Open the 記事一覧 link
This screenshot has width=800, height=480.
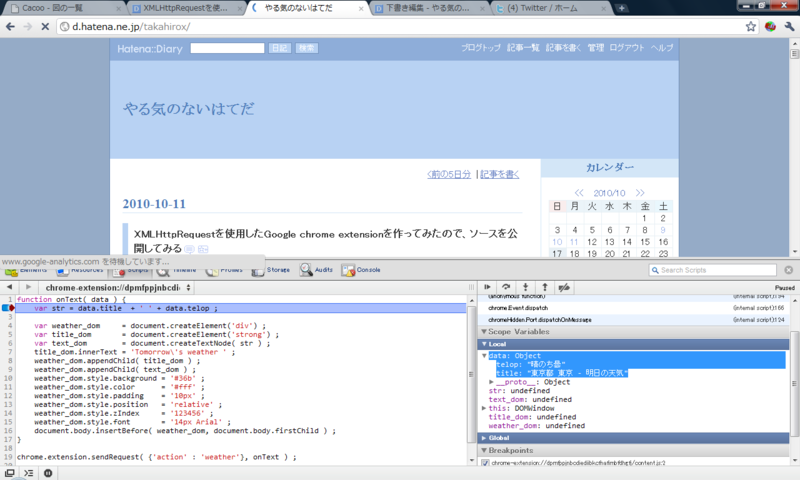[x=523, y=47]
